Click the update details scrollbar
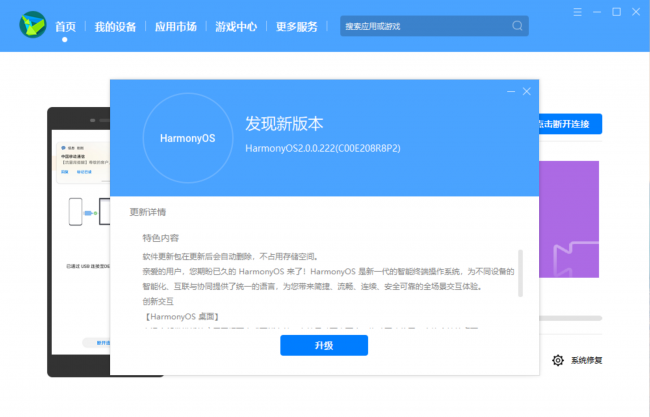This screenshot has width=650, height=417. tap(520, 273)
